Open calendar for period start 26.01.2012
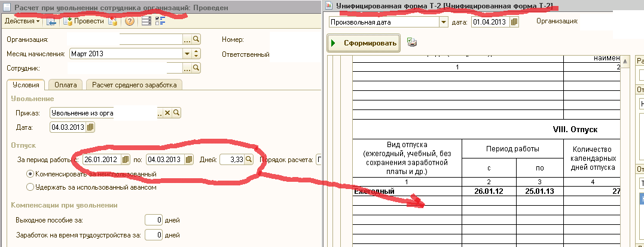Viewport: 644px width, 247px height. [x=125, y=160]
